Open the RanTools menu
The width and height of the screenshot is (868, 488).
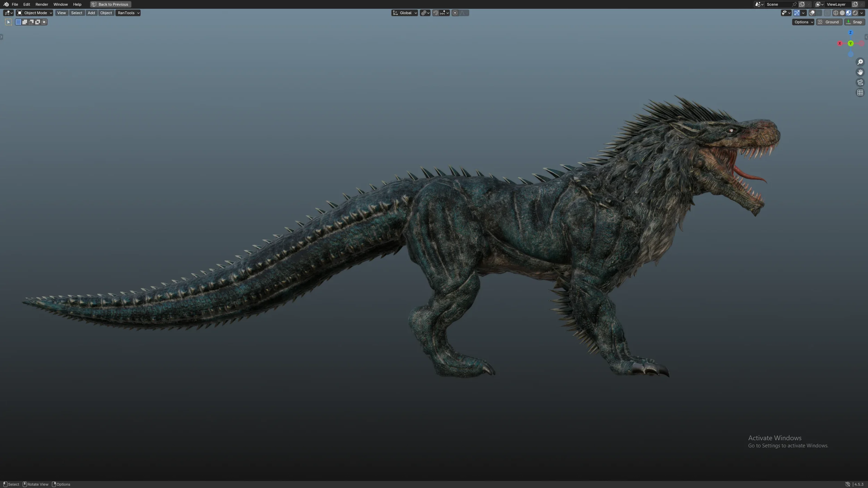click(x=128, y=13)
